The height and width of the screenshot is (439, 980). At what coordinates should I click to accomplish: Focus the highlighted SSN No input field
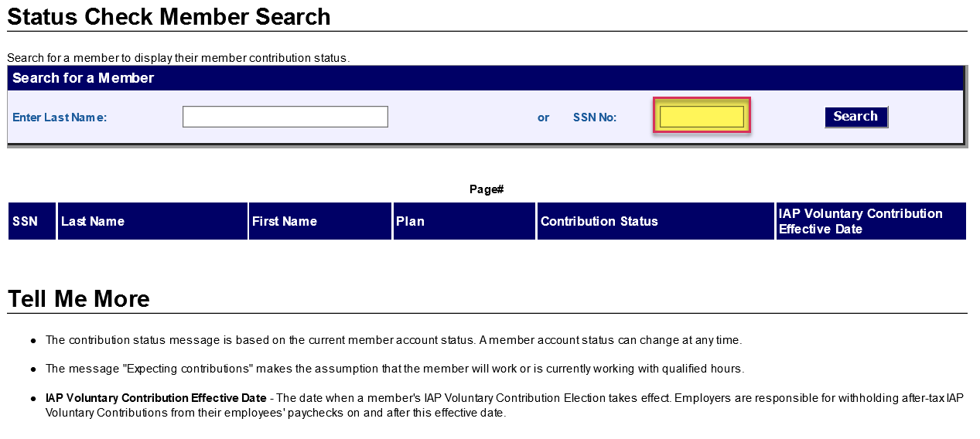[x=701, y=117]
